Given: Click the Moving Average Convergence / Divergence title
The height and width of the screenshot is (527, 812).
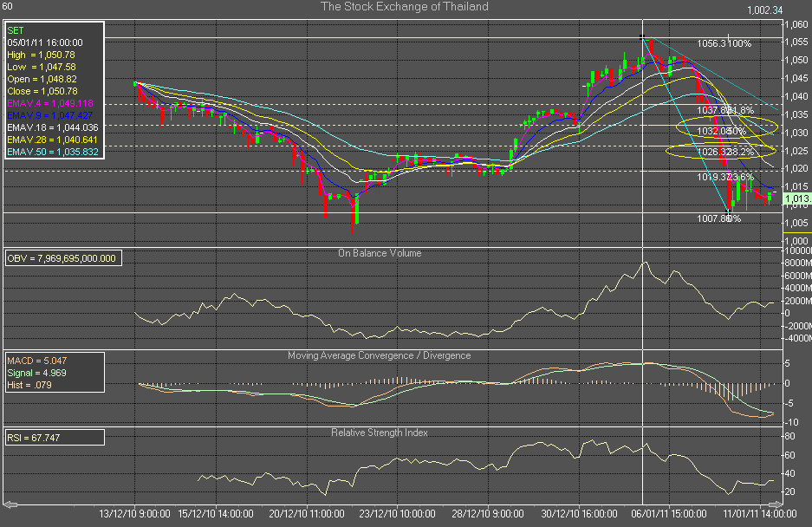Looking at the screenshot, I should 379,355.
